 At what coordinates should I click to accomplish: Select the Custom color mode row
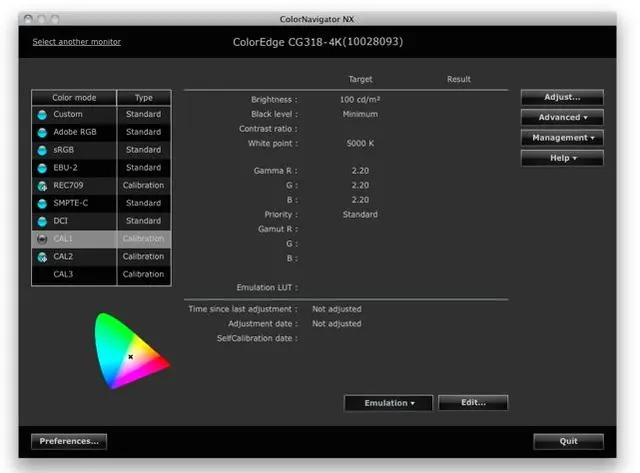[x=101, y=114]
